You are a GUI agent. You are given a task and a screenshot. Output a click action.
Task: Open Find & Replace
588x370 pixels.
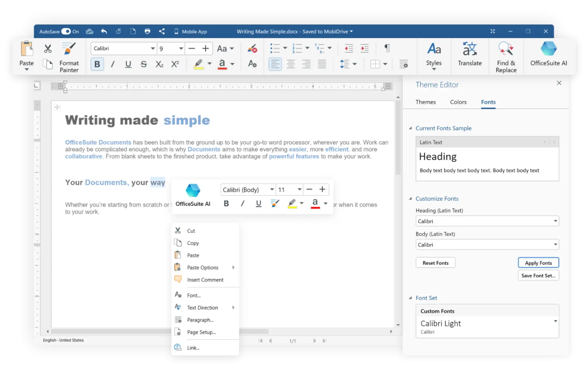click(x=506, y=57)
